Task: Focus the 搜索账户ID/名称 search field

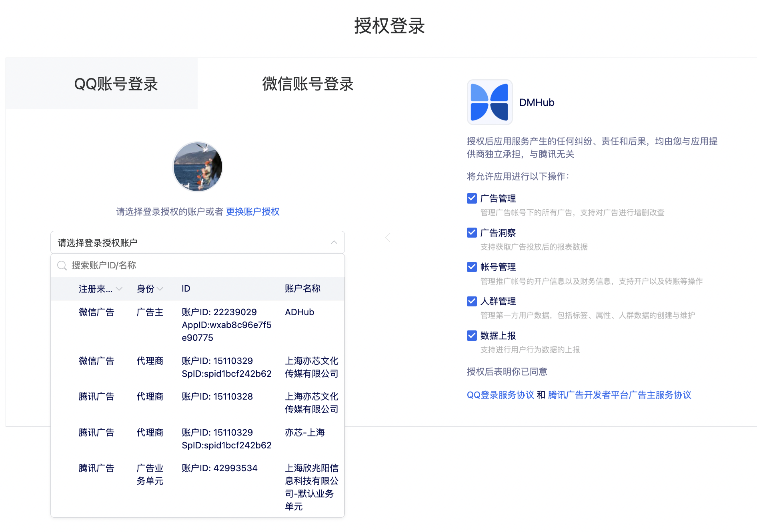Action: [x=198, y=266]
